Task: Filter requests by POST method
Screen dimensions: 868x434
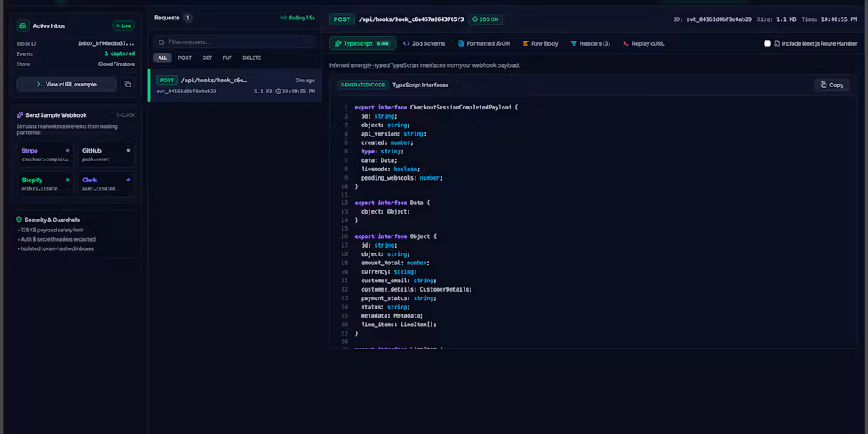Action: [x=184, y=58]
